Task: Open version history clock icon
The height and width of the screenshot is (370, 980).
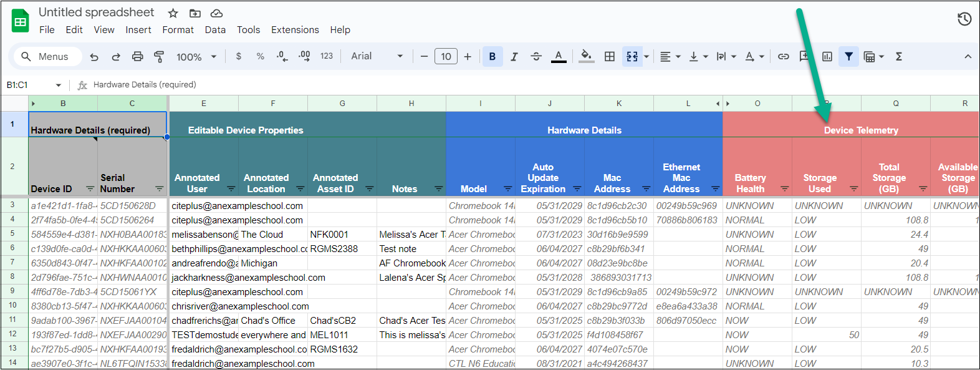Action: point(964,19)
